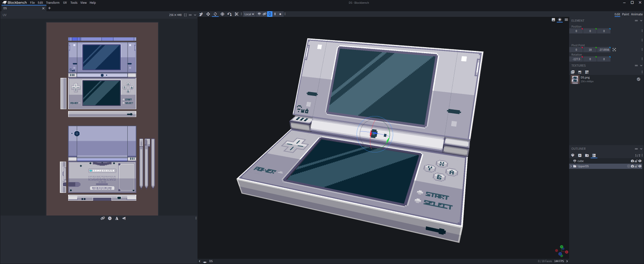Open the viewport hamburger menu
The height and width of the screenshot is (264, 644).
pyautogui.click(x=566, y=20)
